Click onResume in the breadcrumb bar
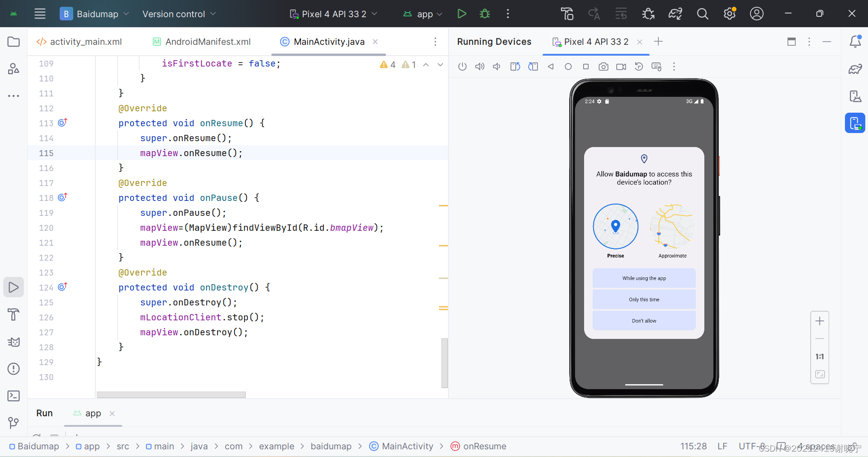 [479, 446]
